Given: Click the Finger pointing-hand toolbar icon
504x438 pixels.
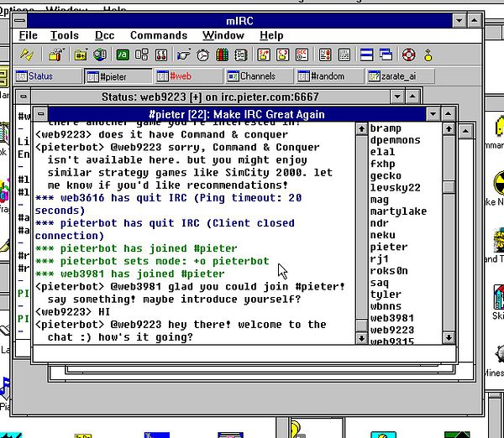Looking at the screenshot, I should pos(183,55).
